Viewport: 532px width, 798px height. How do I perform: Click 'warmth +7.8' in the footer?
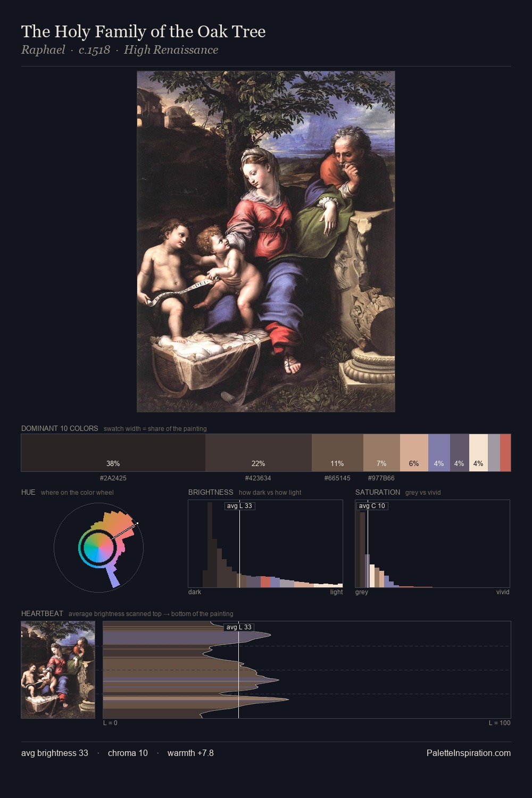pos(190,753)
